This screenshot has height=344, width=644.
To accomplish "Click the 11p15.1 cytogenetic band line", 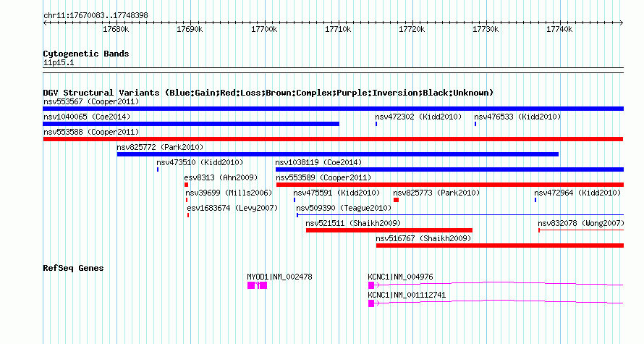I will pyautogui.click(x=333, y=70).
